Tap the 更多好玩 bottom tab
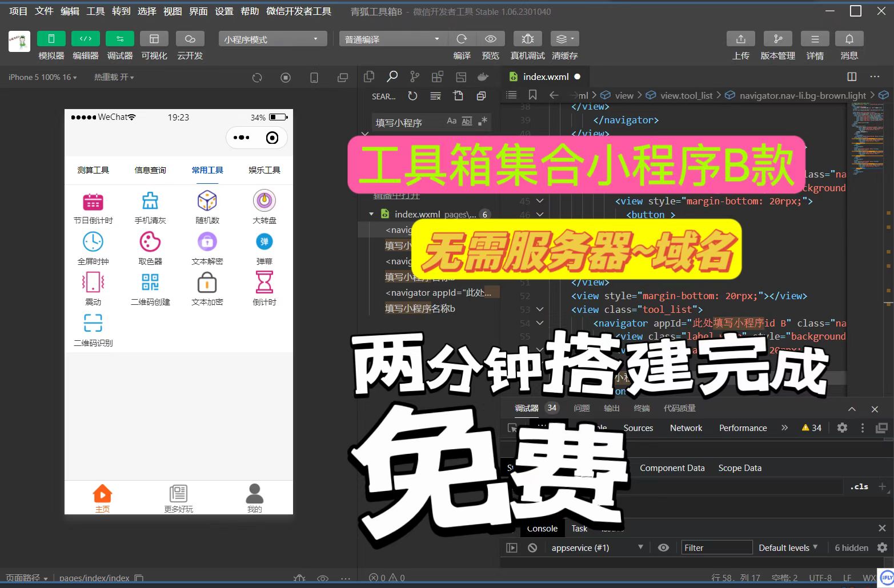 point(179,498)
